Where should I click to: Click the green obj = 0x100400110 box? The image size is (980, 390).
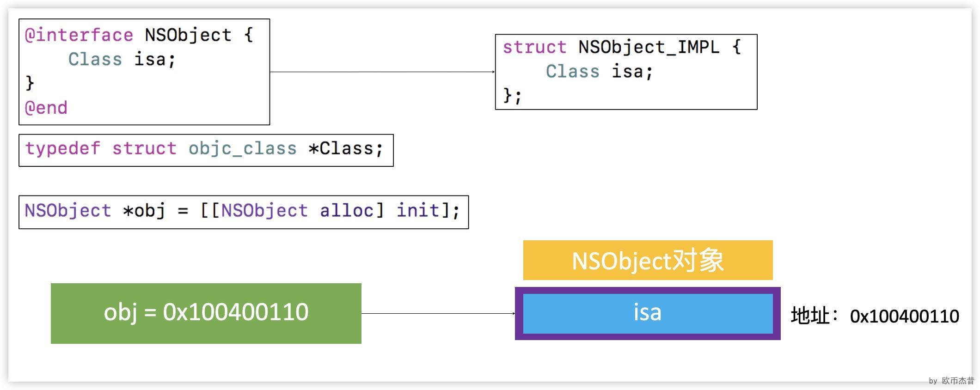pyautogui.click(x=206, y=313)
